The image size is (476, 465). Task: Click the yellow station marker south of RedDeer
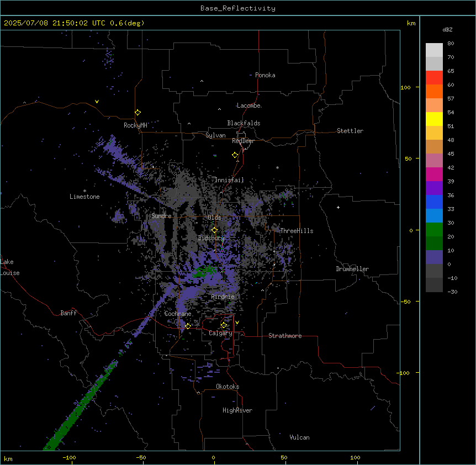pyautogui.click(x=235, y=155)
